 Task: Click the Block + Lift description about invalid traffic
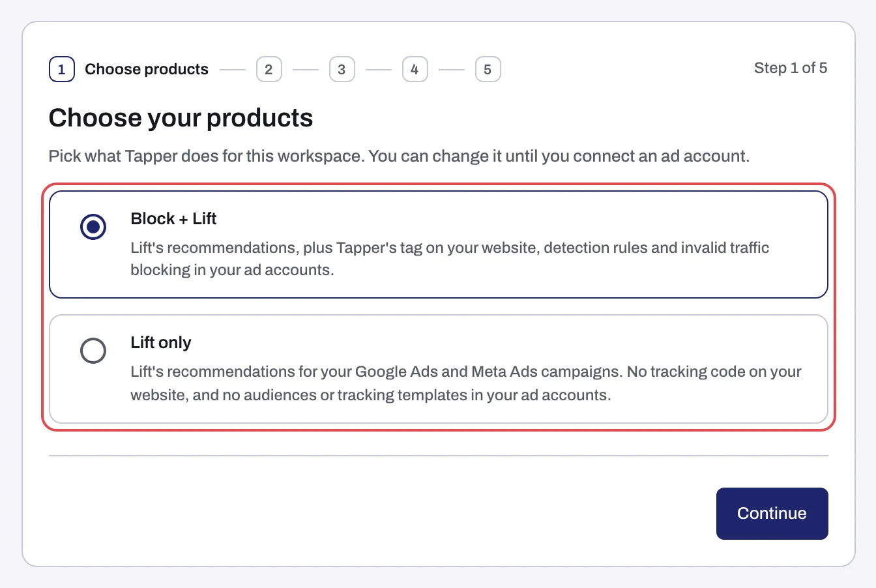click(x=450, y=259)
